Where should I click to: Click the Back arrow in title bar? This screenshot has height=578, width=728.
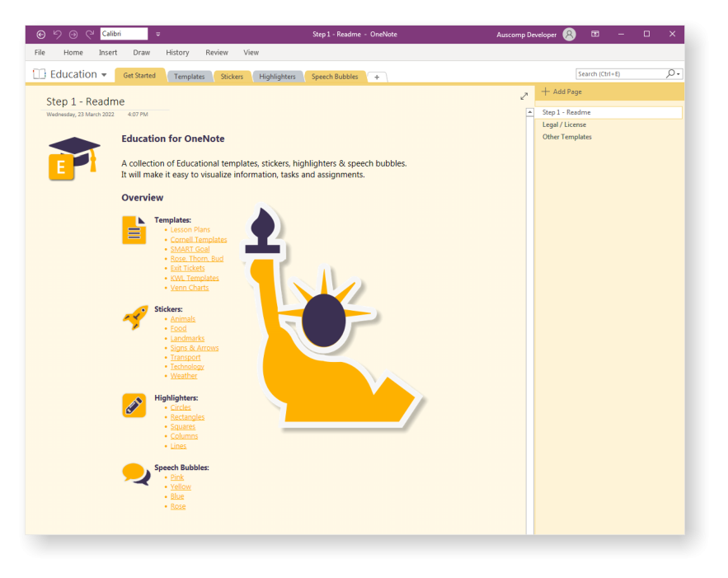[41, 35]
